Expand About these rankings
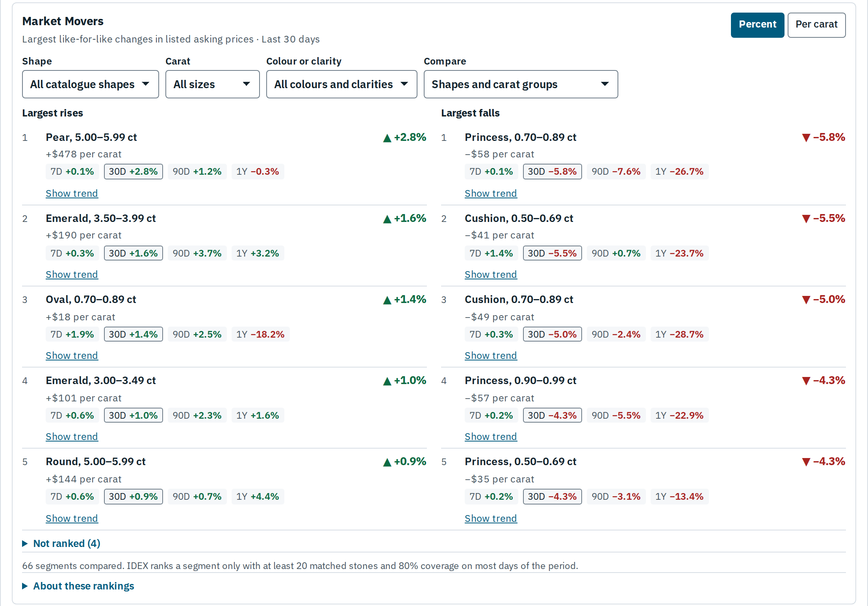This screenshot has height=606, width=868. coord(78,586)
